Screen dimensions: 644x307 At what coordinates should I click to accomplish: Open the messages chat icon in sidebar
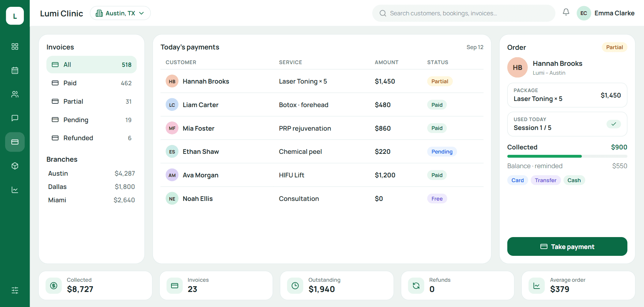15,118
